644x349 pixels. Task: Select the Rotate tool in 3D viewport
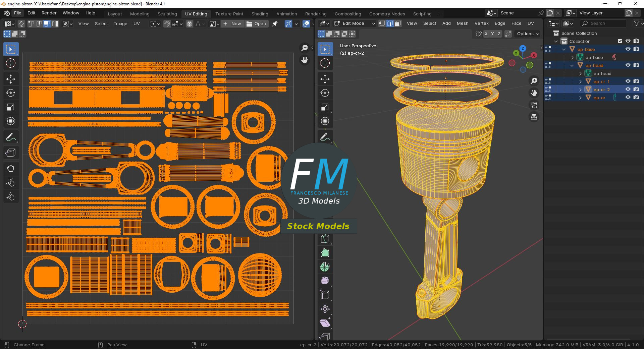pos(325,93)
